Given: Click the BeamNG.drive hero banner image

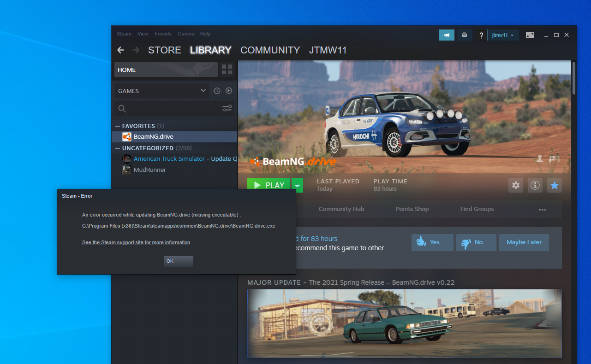Looking at the screenshot, I should (405, 117).
